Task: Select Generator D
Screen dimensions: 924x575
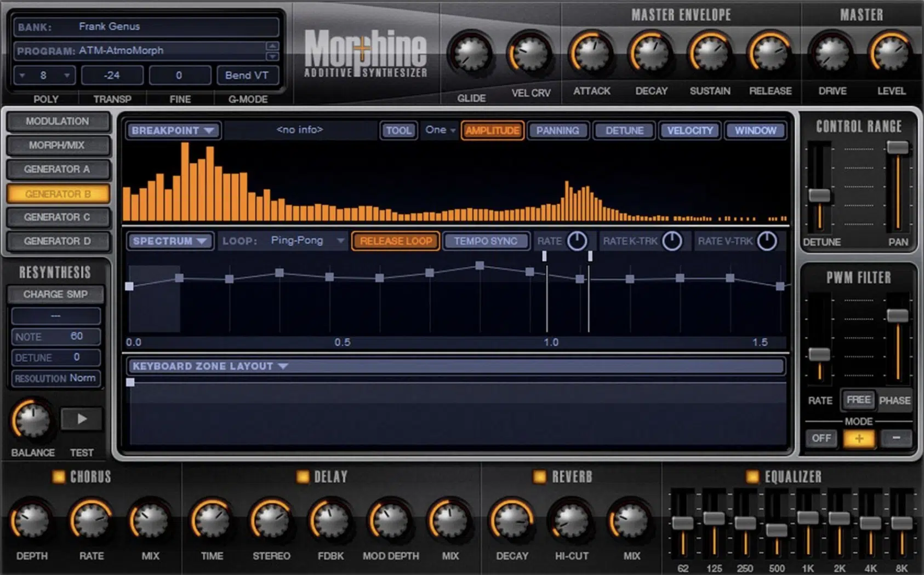Action: tap(58, 241)
